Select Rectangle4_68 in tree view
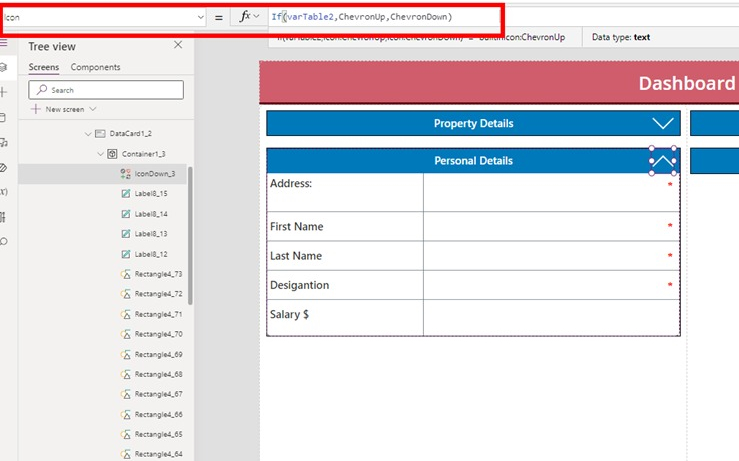 pos(158,374)
